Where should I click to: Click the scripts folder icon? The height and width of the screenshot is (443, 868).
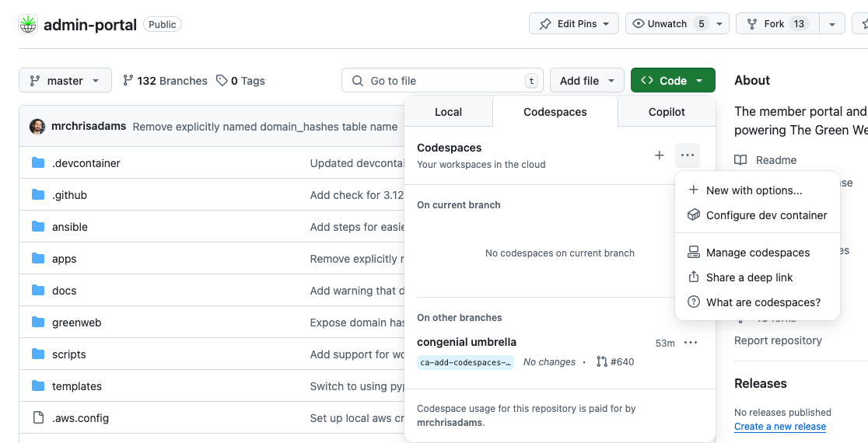click(x=37, y=354)
